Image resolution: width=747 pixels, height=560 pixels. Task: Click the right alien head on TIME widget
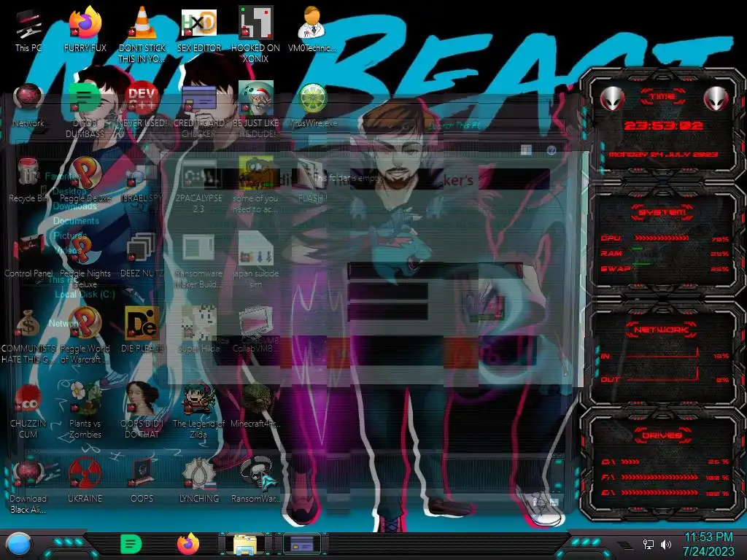[716, 99]
